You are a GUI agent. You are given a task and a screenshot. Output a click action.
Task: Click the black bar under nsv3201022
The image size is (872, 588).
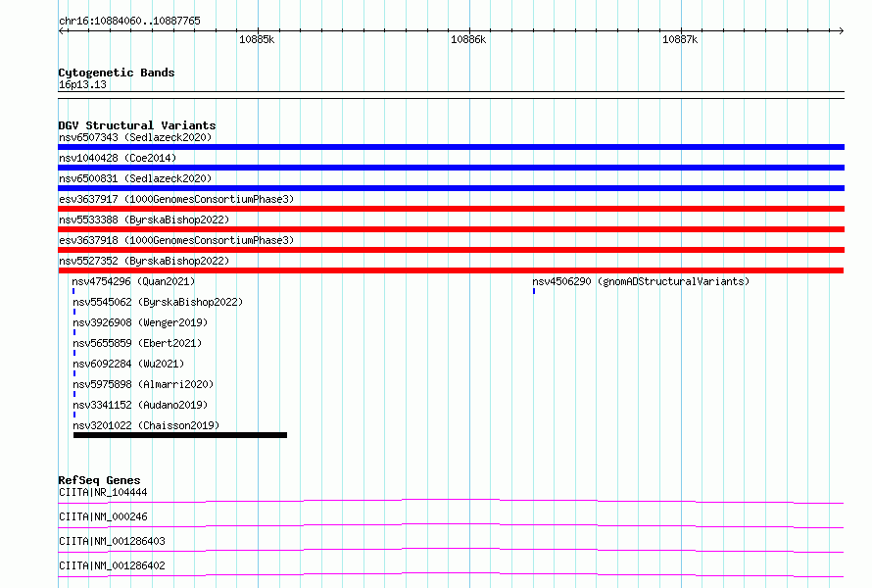point(180,435)
